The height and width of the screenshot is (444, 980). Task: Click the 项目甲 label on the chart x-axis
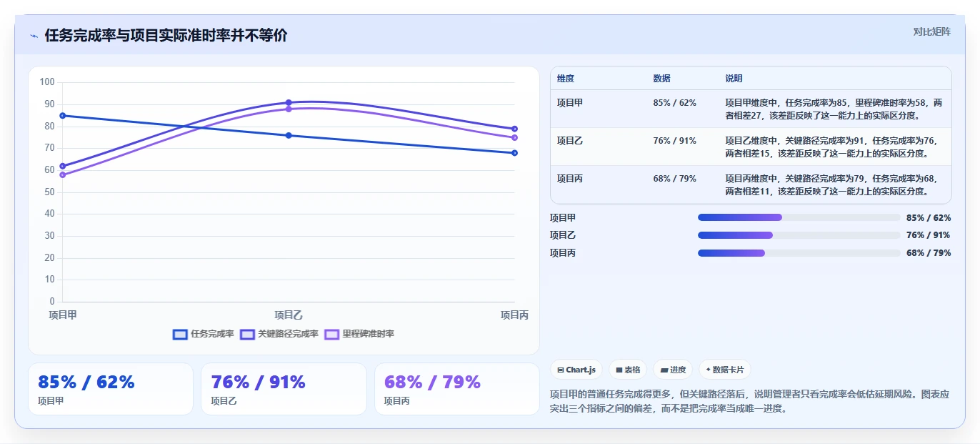[x=63, y=315]
